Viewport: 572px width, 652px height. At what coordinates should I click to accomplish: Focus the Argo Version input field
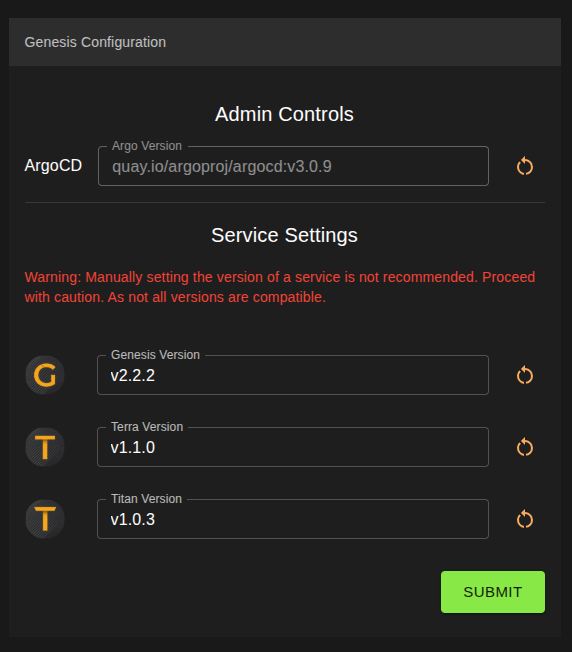pyautogui.click(x=293, y=166)
